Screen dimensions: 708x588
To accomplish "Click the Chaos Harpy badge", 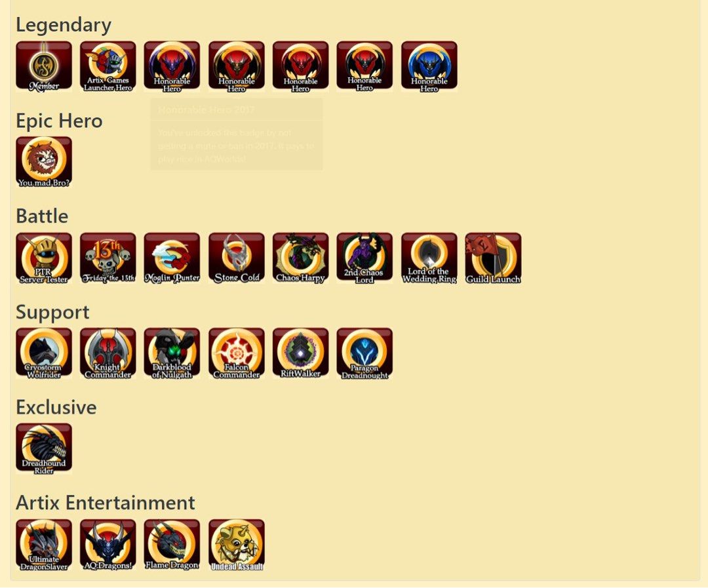I will (301, 258).
